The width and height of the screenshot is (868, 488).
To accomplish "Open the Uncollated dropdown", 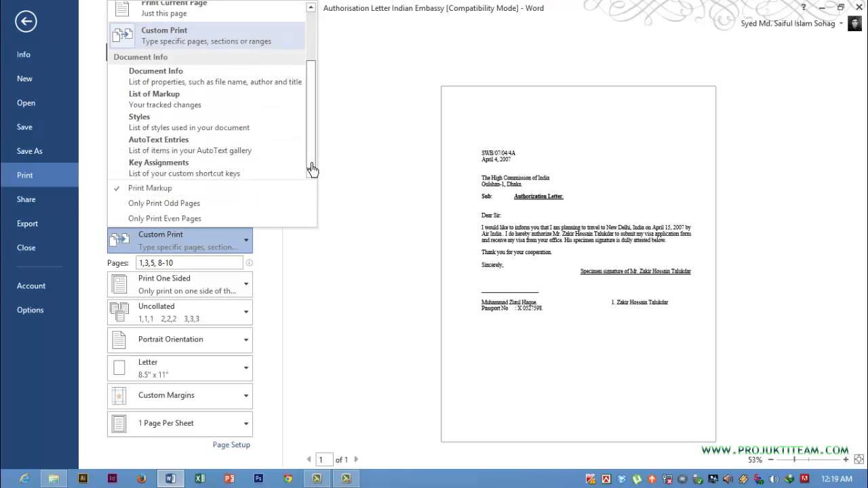I will pos(180,312).
